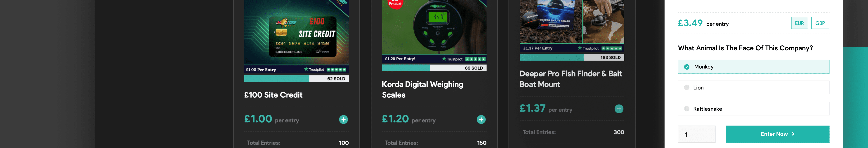Screen dimensions: 868x148
Task: Click Trustpilot logo on Korda scales image
Action: point(452,59)
